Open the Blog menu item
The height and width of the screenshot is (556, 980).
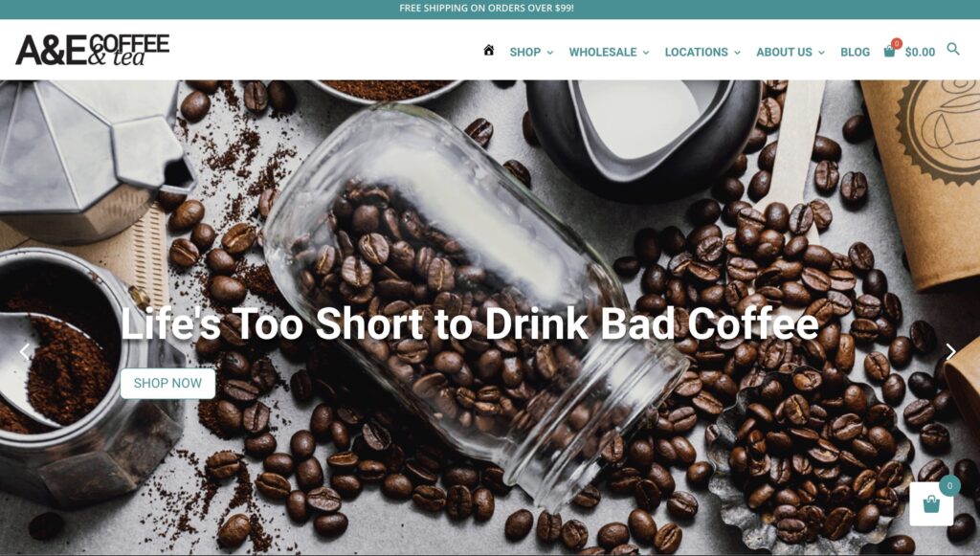(855, 53)
